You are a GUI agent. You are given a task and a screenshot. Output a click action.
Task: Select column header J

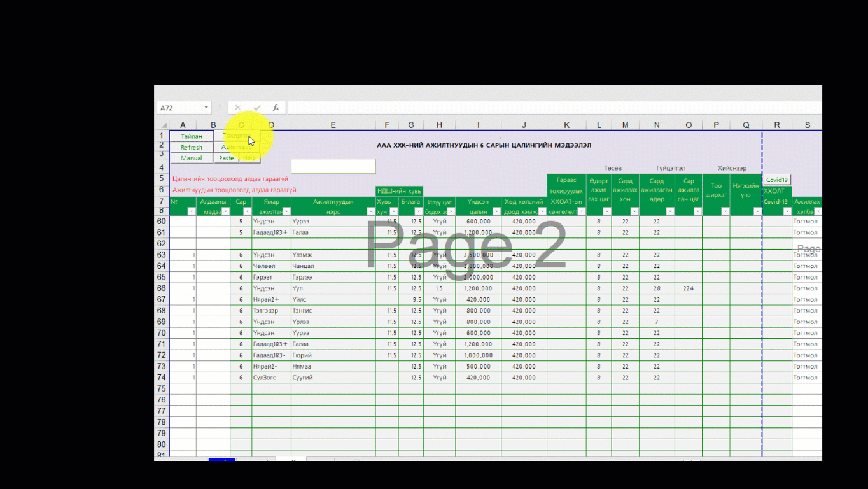coord(523,125)
